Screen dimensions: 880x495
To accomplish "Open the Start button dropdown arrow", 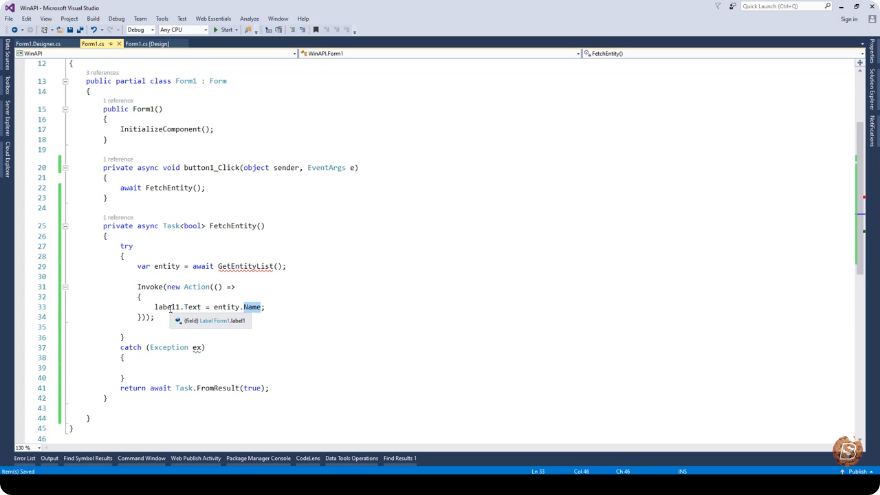I will [236, 30].
